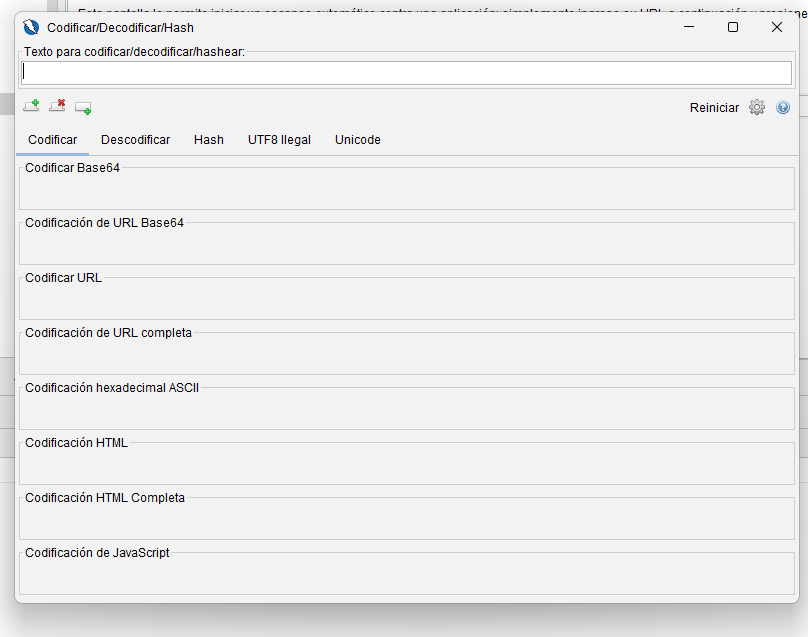This screenshot has height=637, width=808.
Task: Click the ZAP logo in the title bar
Action: point(31,27)
